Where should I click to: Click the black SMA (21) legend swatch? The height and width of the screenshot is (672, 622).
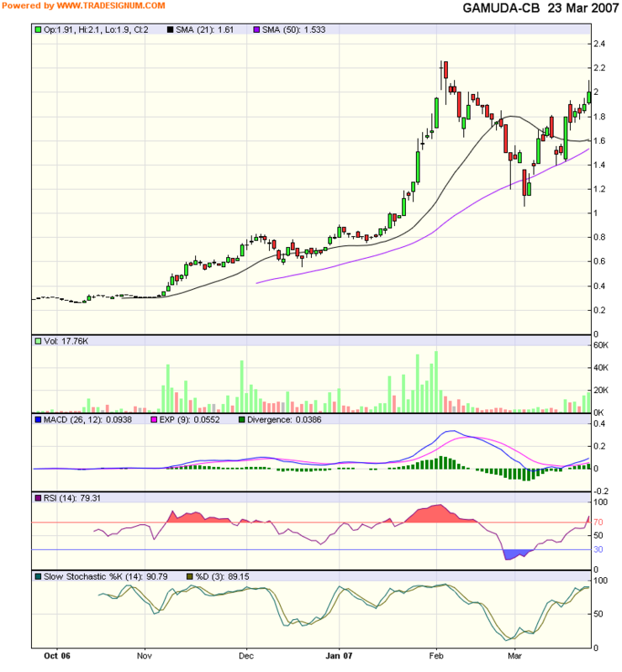coord(170,30)
